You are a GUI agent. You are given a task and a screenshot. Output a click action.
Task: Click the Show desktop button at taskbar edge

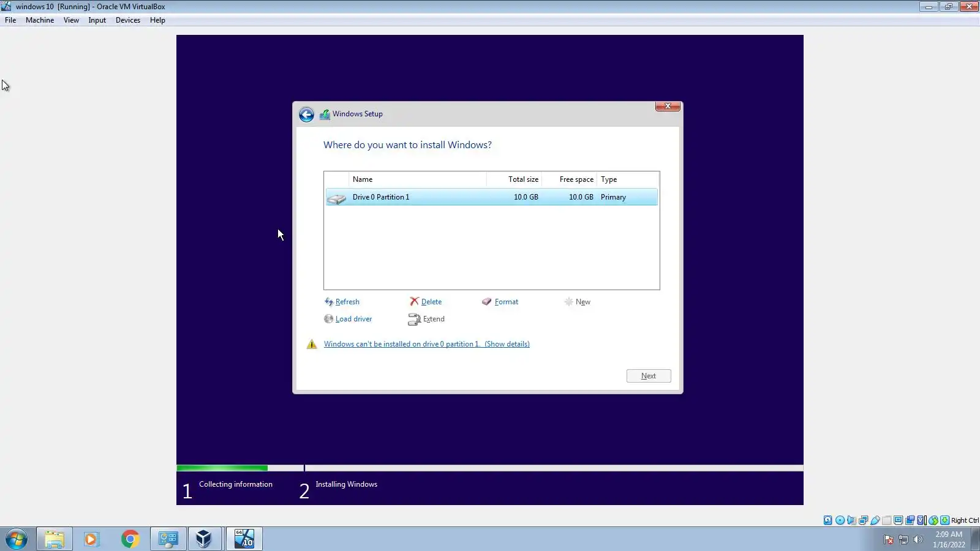pos(976,539)
